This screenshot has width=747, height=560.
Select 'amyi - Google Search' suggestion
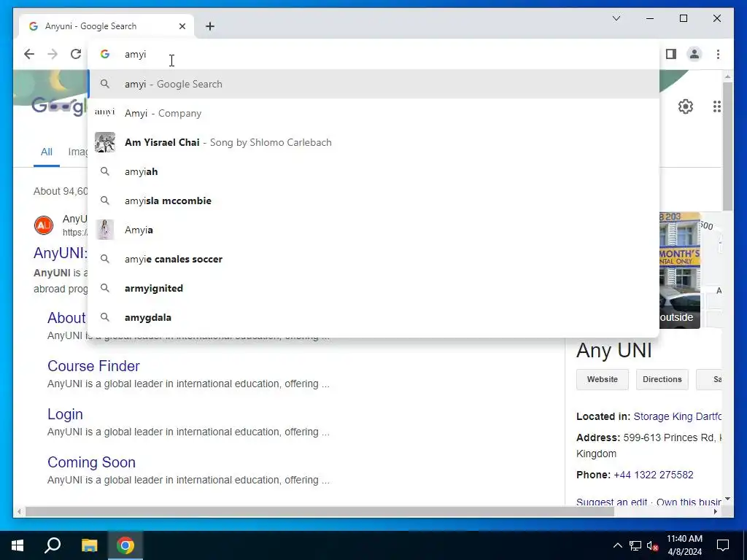374,84
